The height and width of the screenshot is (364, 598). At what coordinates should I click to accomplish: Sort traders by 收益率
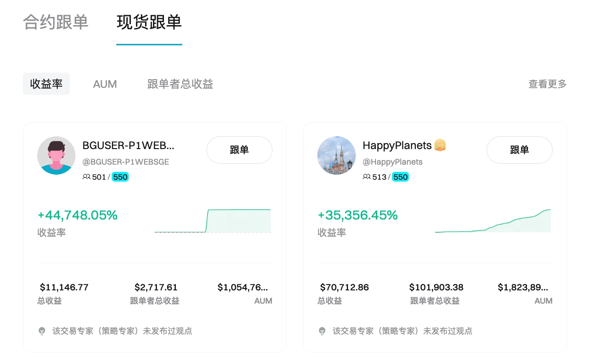(46, 84)
